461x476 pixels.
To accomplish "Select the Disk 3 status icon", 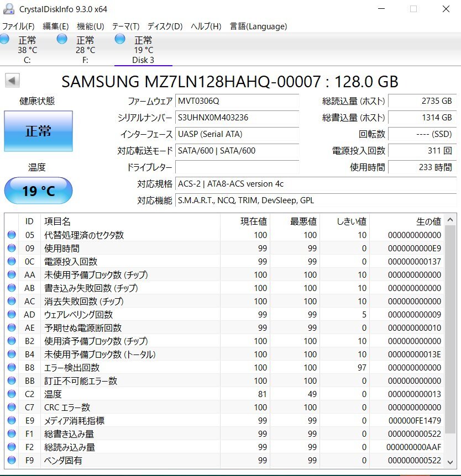I will point(120,39).
